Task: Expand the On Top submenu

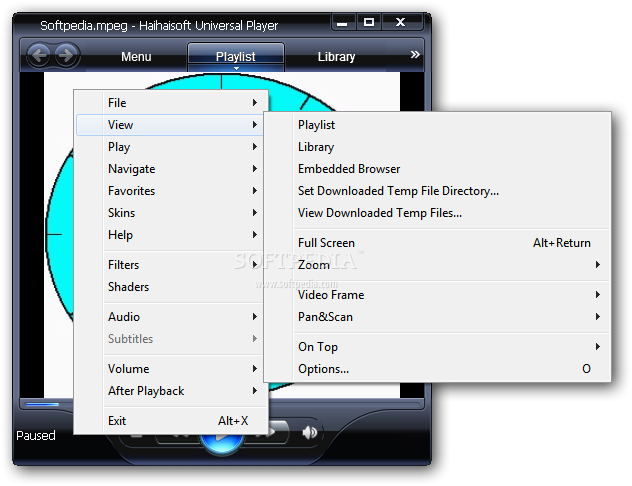Action: 437,347
